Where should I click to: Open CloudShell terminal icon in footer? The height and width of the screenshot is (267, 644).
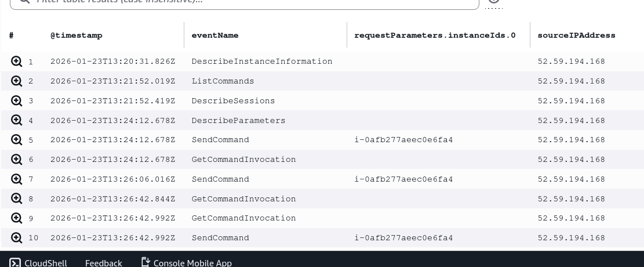(15, 263)
